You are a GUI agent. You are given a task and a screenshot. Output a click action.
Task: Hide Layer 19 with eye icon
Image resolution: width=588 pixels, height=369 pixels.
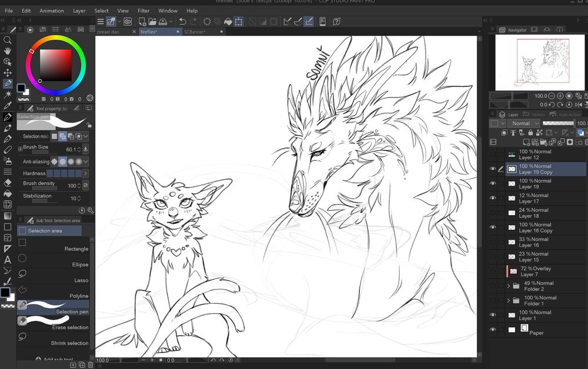493,183
